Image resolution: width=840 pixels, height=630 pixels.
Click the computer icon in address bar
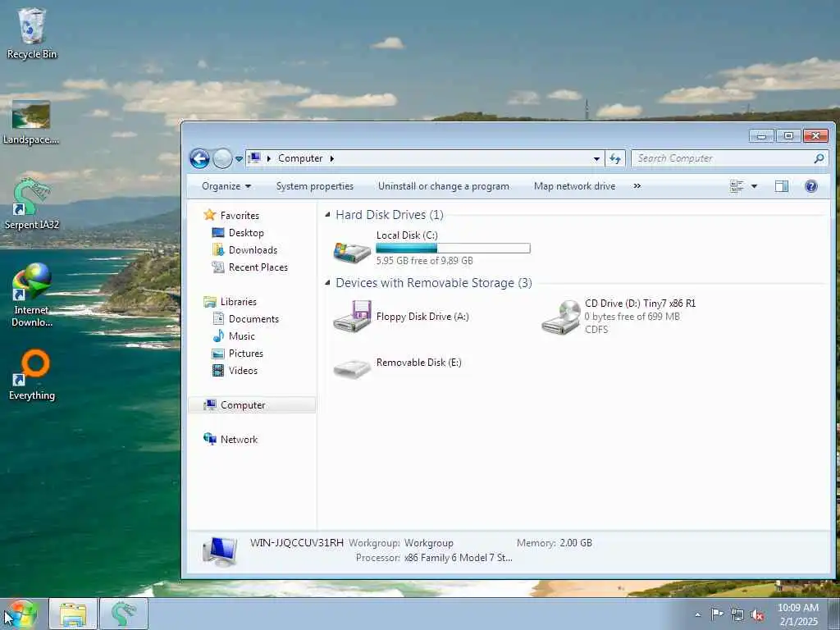pyautogui.click(x=255, y=158)
